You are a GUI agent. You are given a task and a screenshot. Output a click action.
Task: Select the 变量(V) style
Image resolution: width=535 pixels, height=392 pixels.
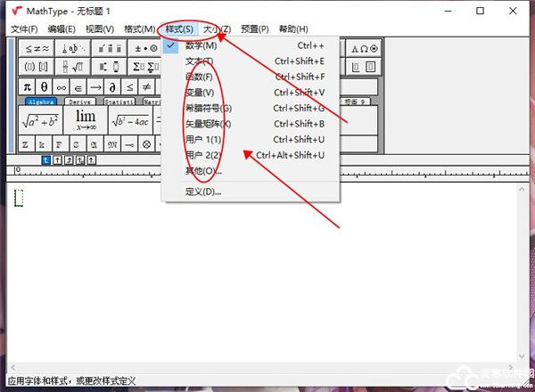199,93
